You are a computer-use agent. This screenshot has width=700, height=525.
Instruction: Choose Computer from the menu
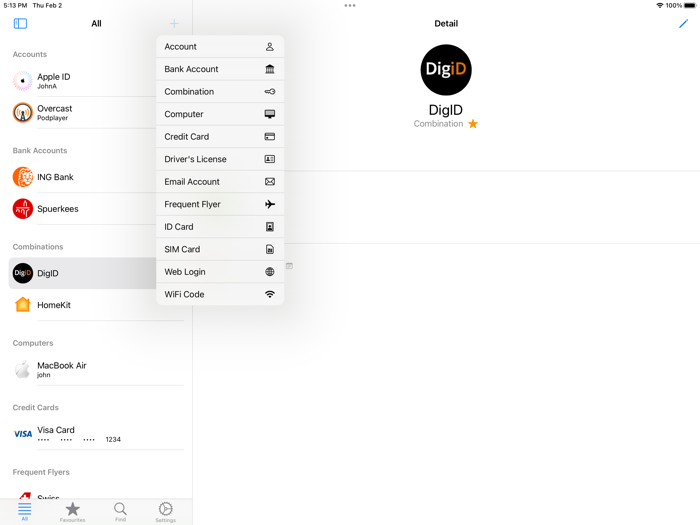[220, 114]
